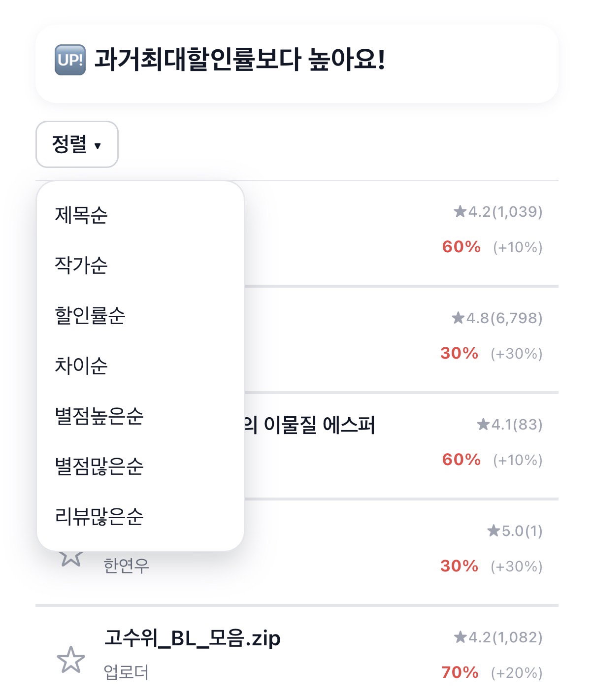Screen dimensions: 594x700
Task: Pick 별점많은순 in the sort list
Action: click(99, 466)
